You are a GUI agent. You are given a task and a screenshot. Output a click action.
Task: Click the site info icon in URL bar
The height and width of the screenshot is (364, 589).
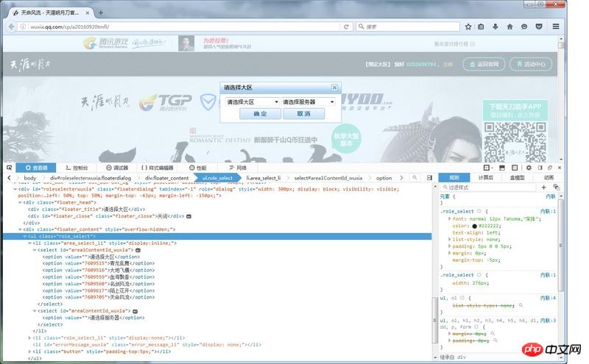[23, 26]
